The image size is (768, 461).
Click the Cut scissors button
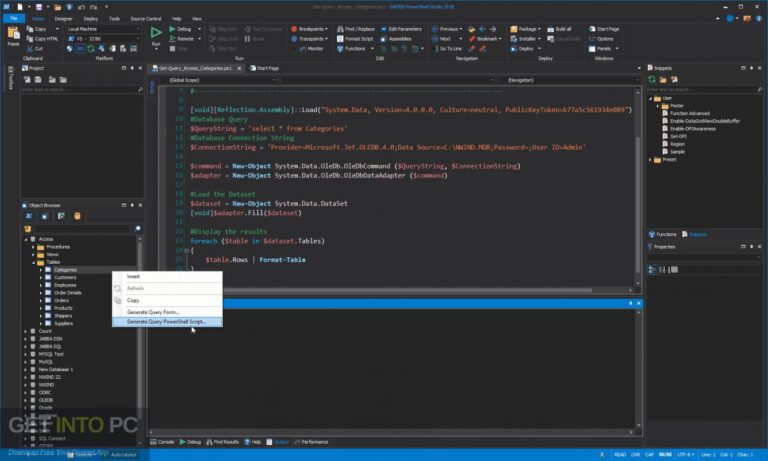point(35,49)
